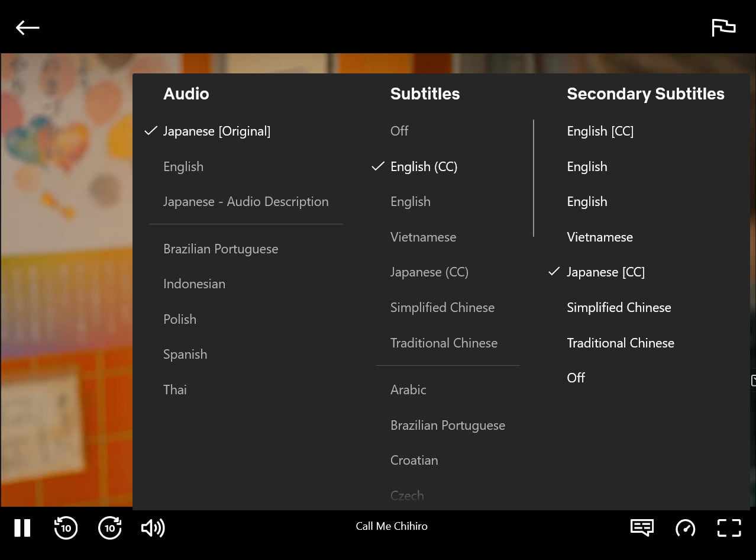Skip forward 10 seconds

pyautogui.click(x=110, y=527)
